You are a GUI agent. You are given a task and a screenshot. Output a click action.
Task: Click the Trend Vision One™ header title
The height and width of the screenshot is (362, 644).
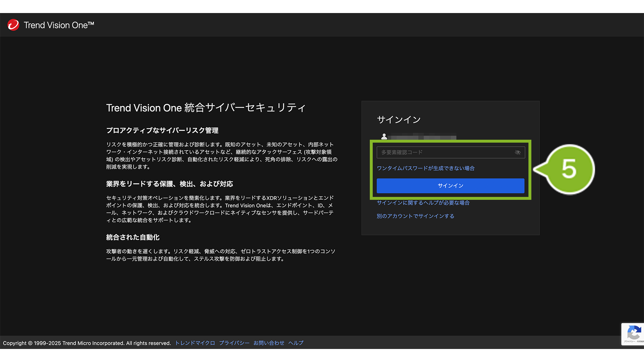[59, 25]
